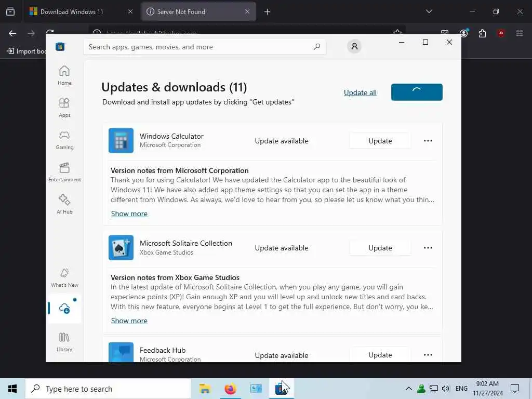Click the Feedback Hub app icon

[121, 352]
